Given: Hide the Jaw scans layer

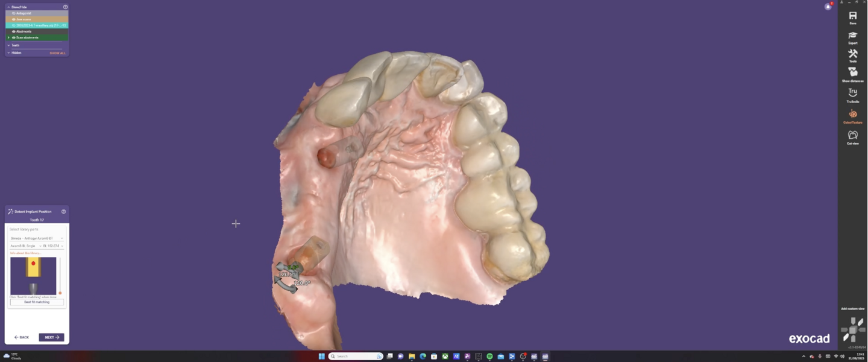Looking at the screenshot, I should pos(14,19).
